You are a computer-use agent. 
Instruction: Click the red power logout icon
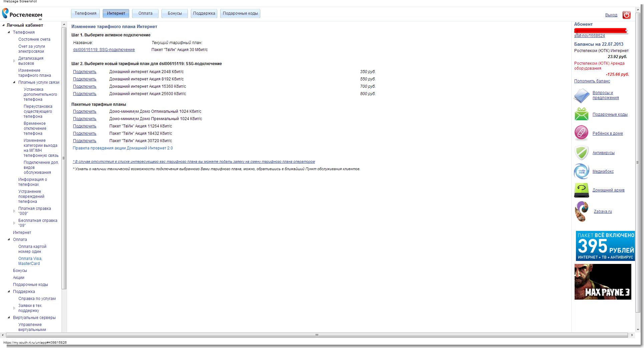coord(626,15)
